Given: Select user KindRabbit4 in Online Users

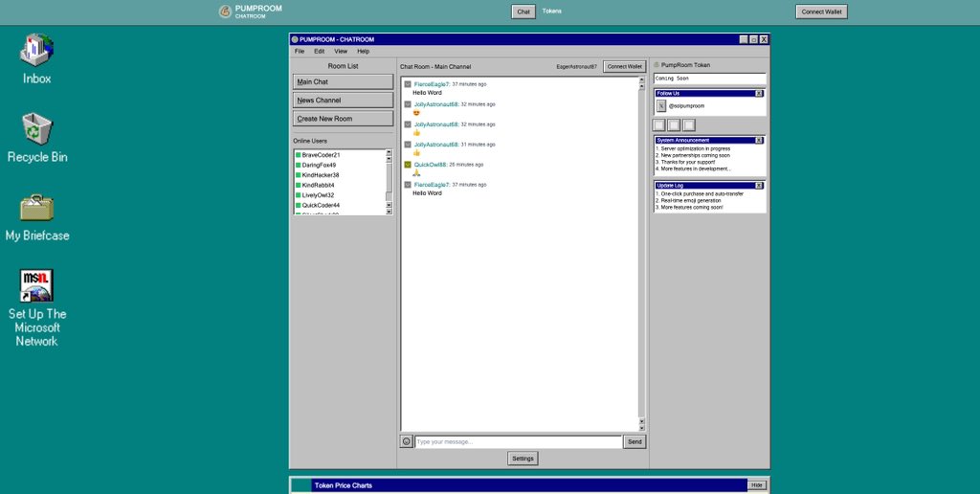Looking at the screenshot, I should coord(318,185).
